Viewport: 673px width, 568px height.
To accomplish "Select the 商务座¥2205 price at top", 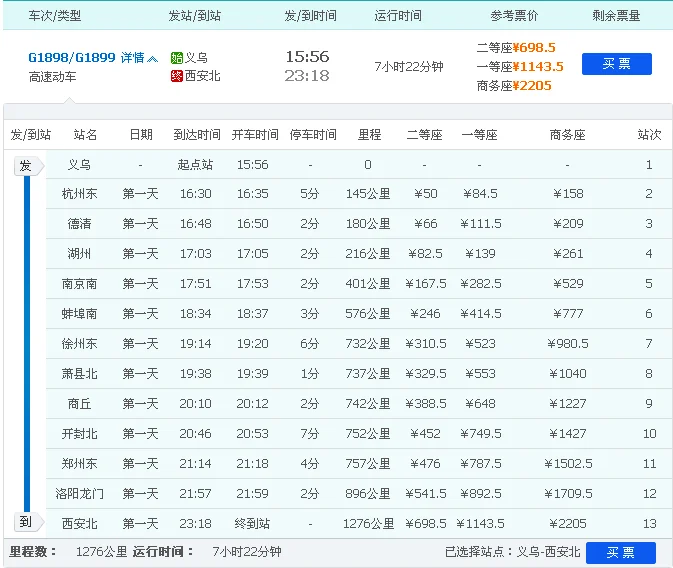I will [514, 86].
